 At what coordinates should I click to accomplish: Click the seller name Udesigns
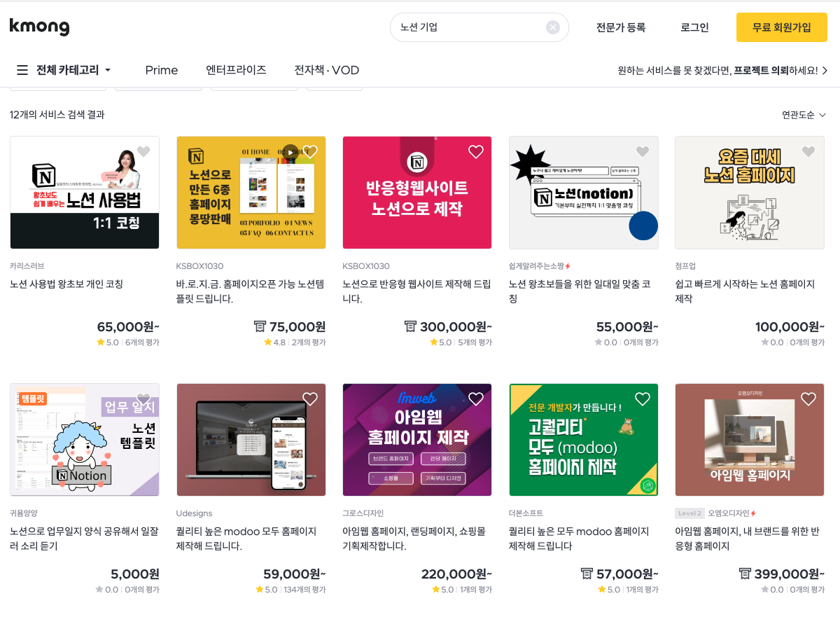[192, 513]
